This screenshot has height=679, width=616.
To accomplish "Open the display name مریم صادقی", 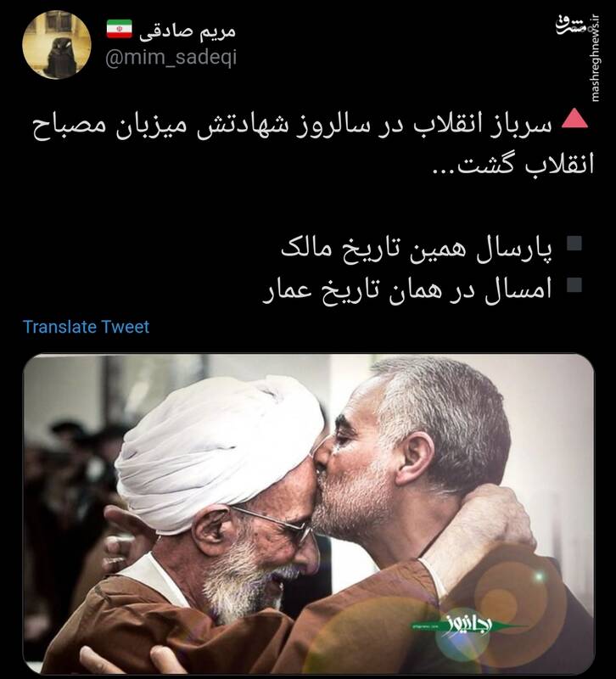I will coord(188,31).
